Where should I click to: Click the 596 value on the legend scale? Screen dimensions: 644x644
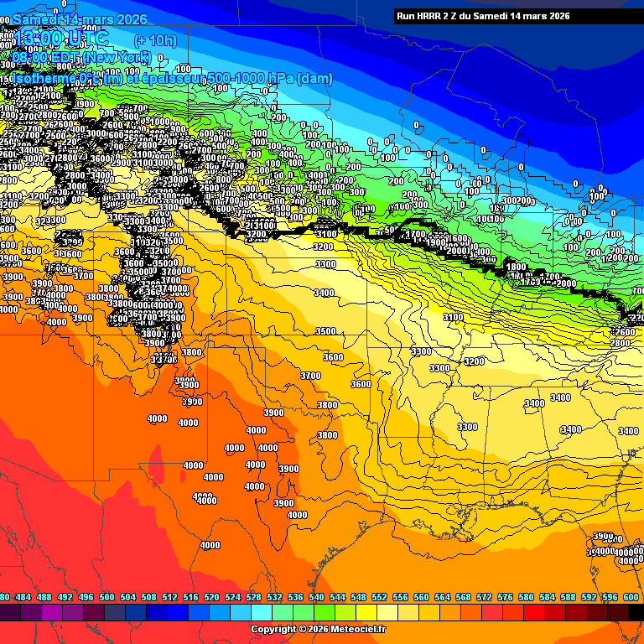tap(610, 597)
